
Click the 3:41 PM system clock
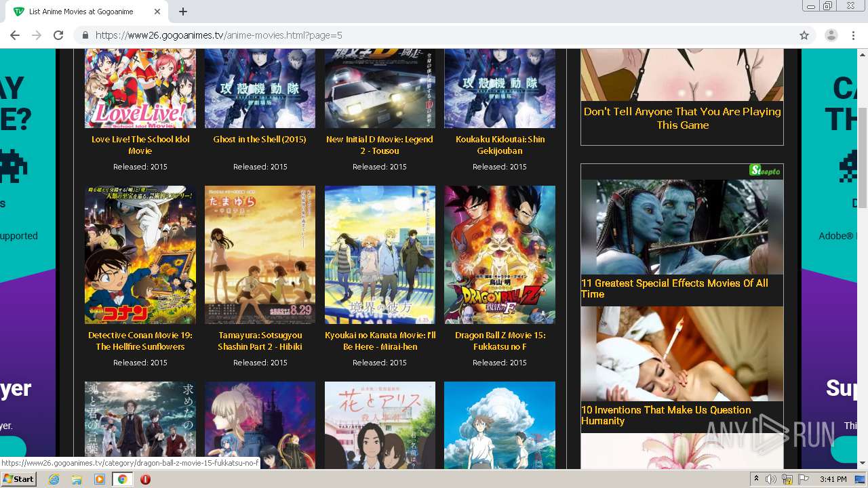pyautogui.click(x=833, y=479)
